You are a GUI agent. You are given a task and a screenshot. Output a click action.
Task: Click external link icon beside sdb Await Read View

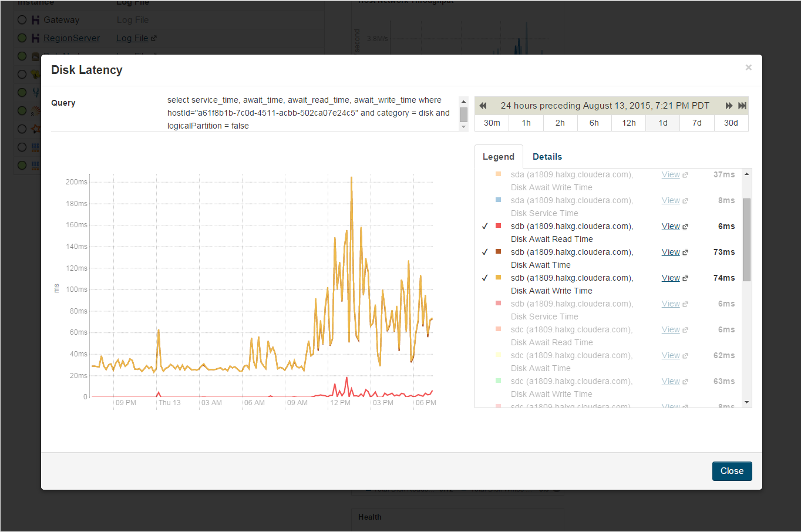tap(685, 227)
